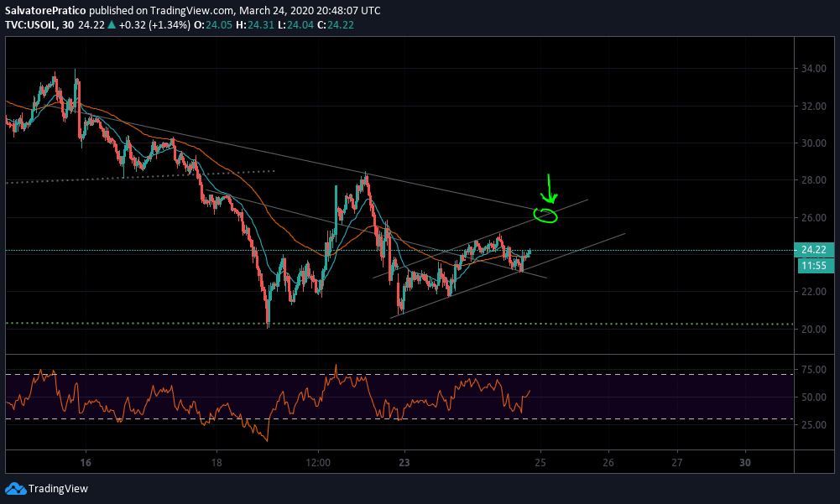
Task: Click the 22.00 price axis label
Action: coord(814,291)
